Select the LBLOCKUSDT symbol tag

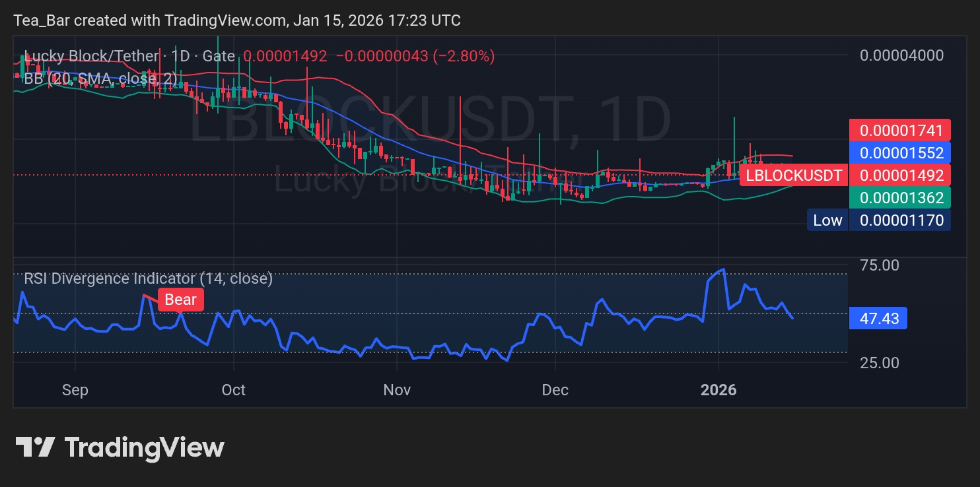[794, 175]
